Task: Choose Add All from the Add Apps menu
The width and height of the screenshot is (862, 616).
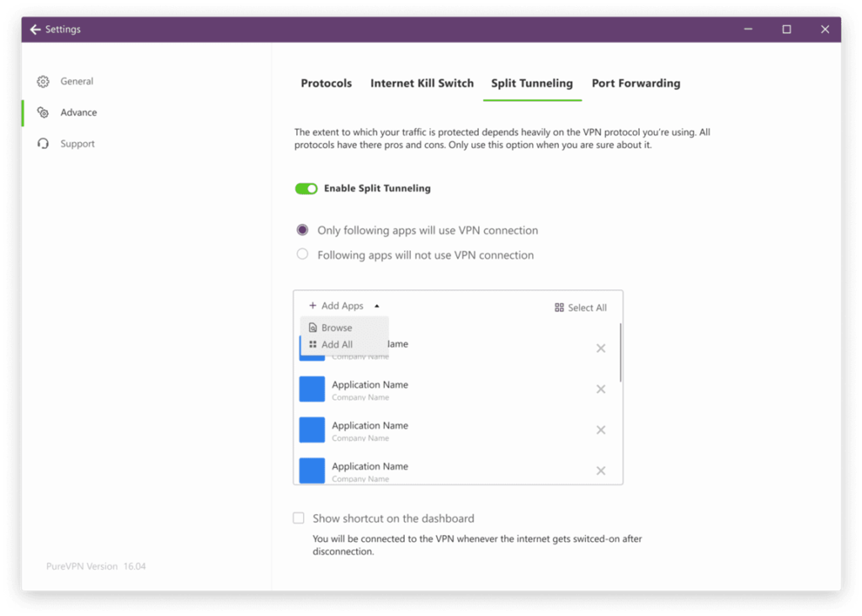Action: click(337, 345)
